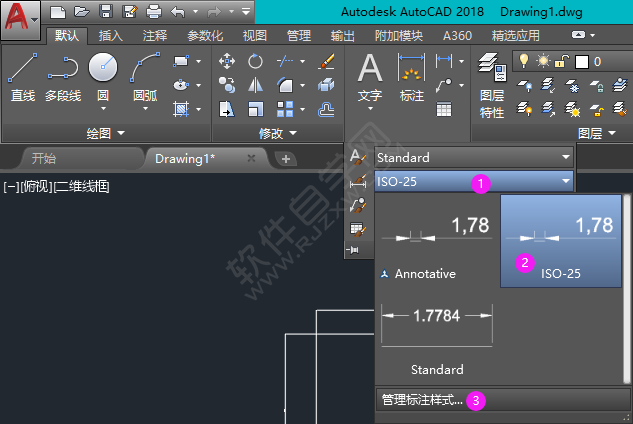This screenshot has height=424, width=633.
Task: Expand the 图层 panel
Action: pyautogui.click(x=597, y=133)
